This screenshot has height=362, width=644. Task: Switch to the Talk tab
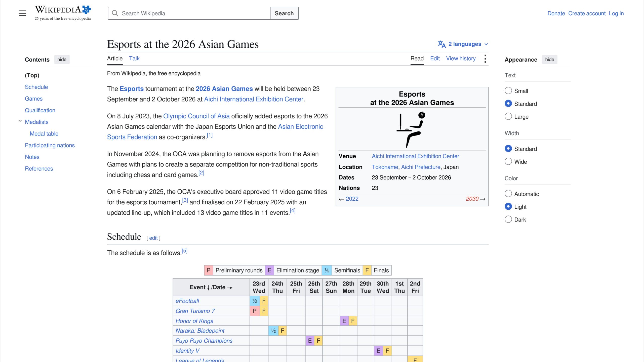134,59
